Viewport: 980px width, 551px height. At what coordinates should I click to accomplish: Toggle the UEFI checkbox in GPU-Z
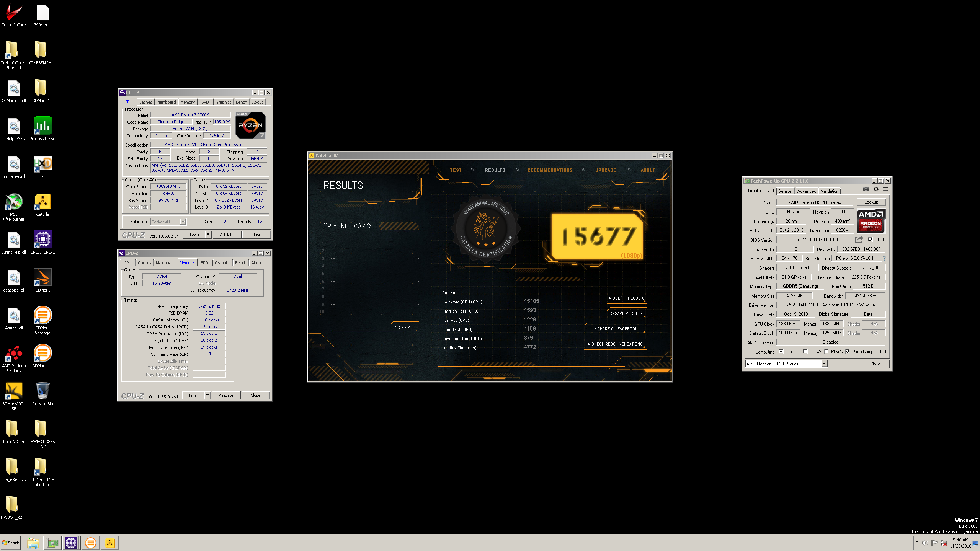[x=870, y=240]
